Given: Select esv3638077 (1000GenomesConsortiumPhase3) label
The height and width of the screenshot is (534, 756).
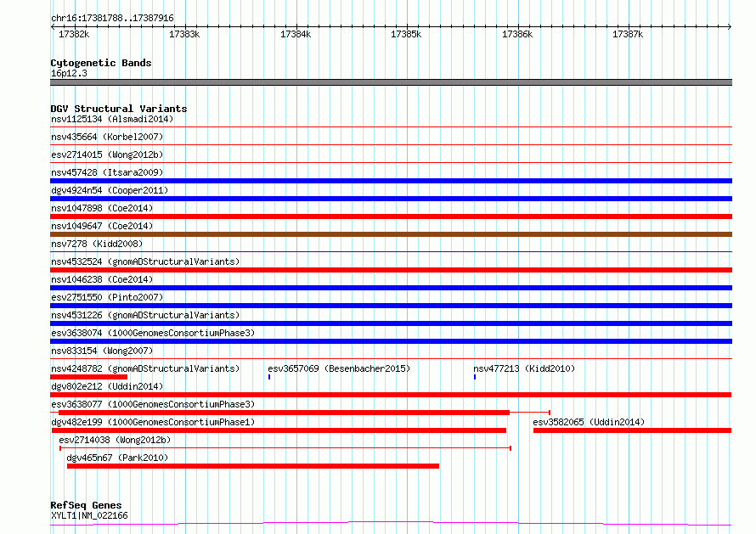Looking at the screenshot, I should click(x=153, y=404).
